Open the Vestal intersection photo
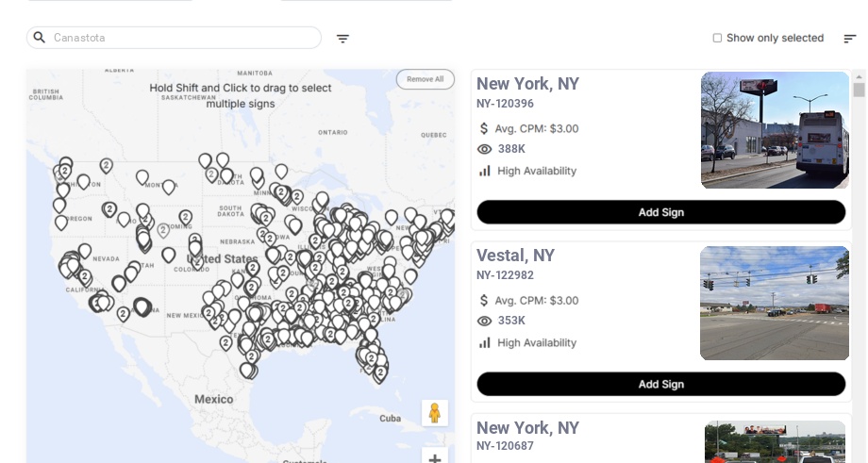The image size is (868, 463). (x=775, y=303)
